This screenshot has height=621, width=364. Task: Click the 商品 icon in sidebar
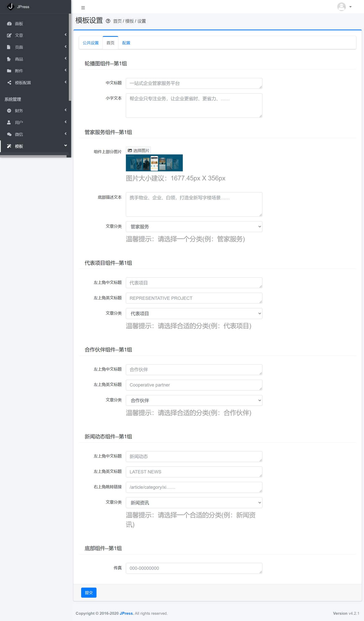tap(9, 59)
